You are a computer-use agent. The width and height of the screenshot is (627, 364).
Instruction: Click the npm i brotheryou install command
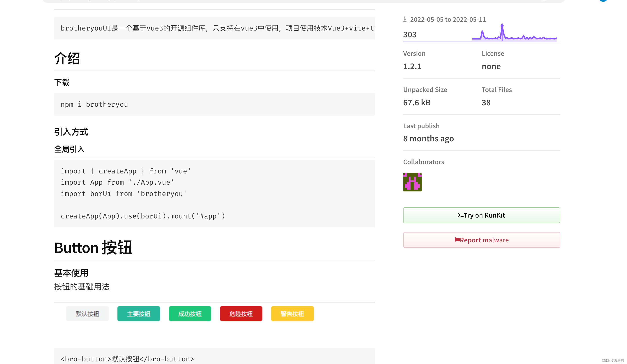coord(94,105)
